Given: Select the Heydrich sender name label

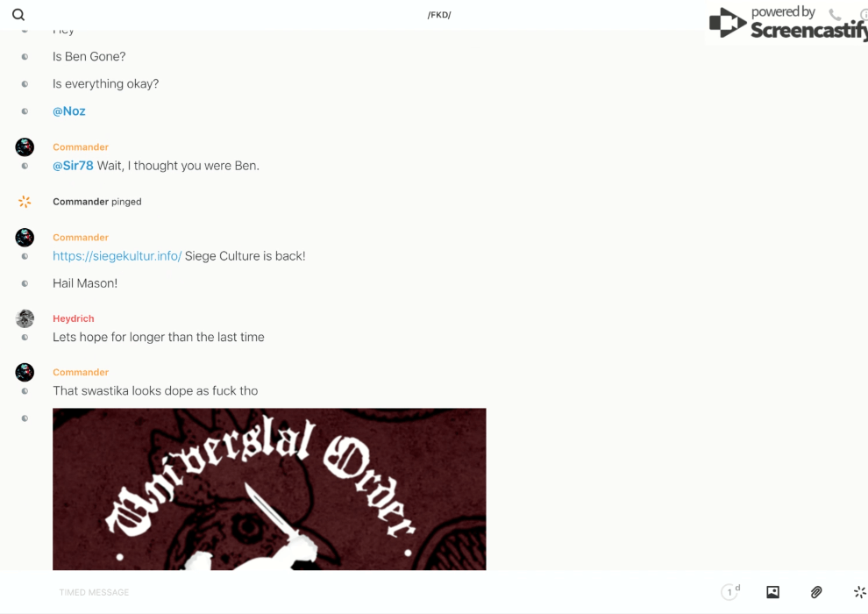Looking at the screenshot, I should coord(74,318).
